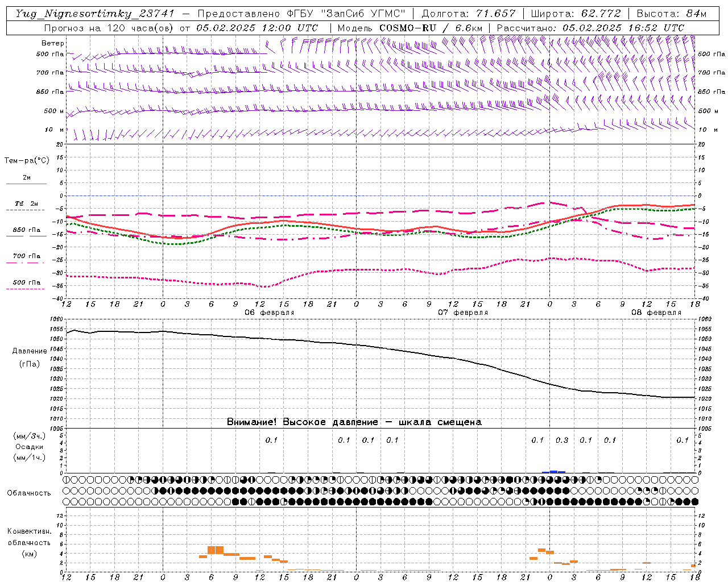Screen dimensions: 728x582
Task: Click the Тем-ра(°C) temperature panel label
Action: coord(27,161)
